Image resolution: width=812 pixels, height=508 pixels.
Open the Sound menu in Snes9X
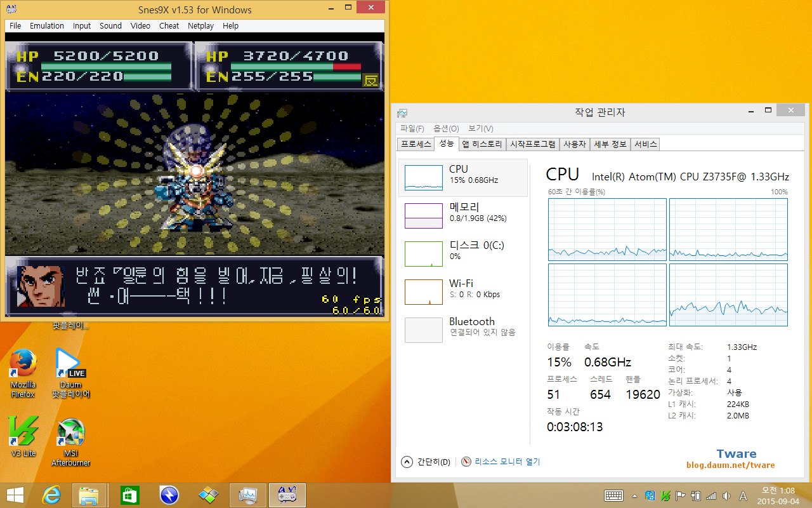tap(110, 26)
